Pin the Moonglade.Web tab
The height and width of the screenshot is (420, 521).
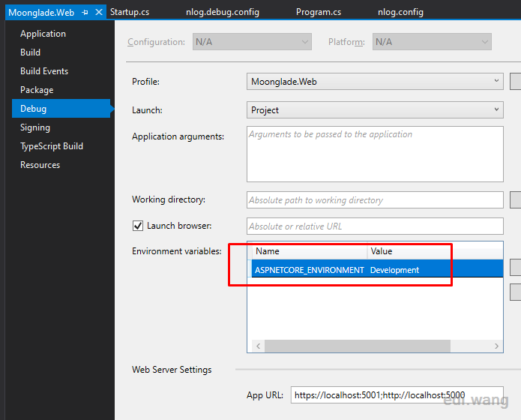coord(85,13)
